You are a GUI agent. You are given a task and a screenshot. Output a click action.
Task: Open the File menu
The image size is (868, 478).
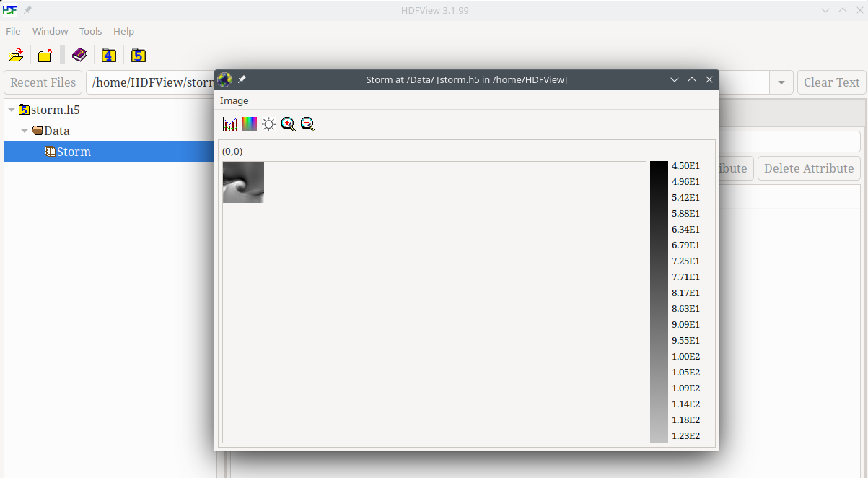[13, 31]
